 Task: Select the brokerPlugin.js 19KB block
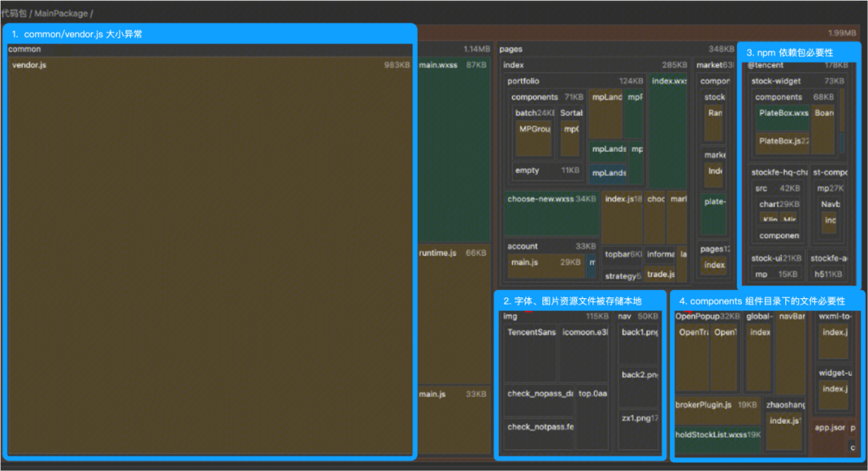tap(717, 410)
